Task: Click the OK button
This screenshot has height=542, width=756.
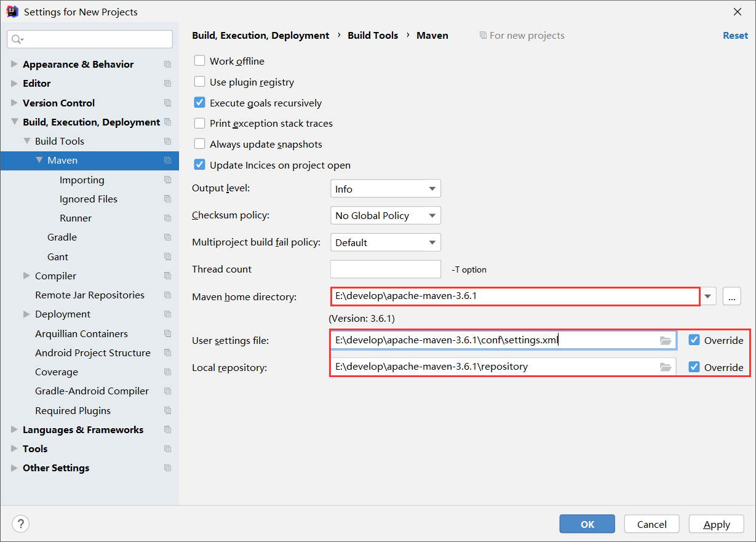Action: click(x=587, y=524)
